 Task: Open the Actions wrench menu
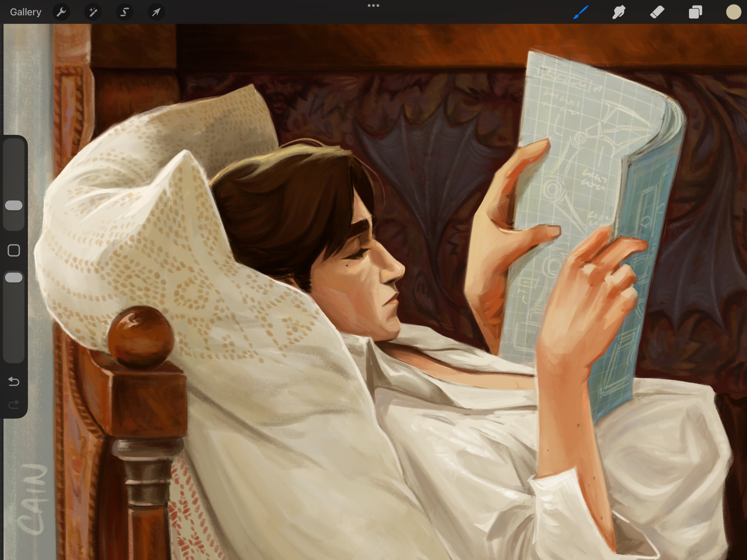[61, 12]
